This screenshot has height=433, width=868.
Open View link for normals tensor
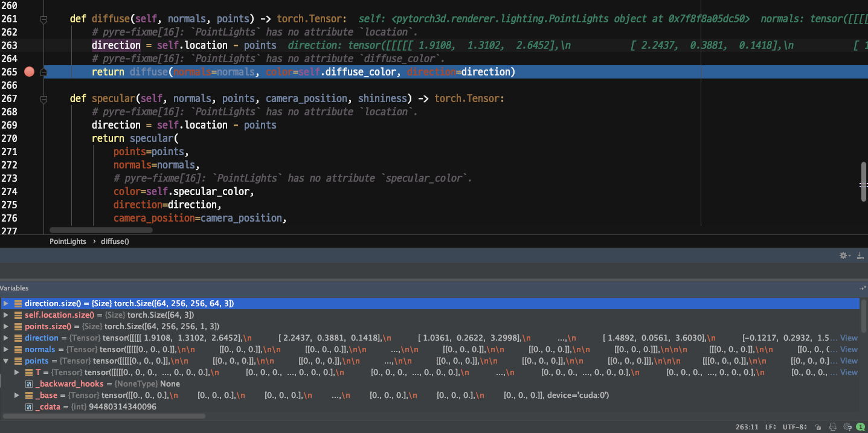(x=849, y=349)
